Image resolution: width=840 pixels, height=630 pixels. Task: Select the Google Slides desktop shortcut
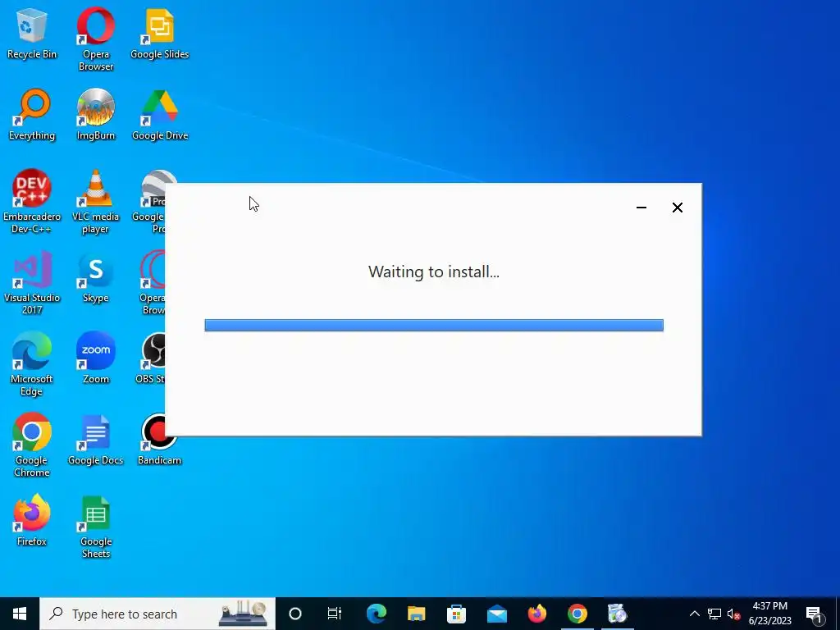[x=159, y=33]
